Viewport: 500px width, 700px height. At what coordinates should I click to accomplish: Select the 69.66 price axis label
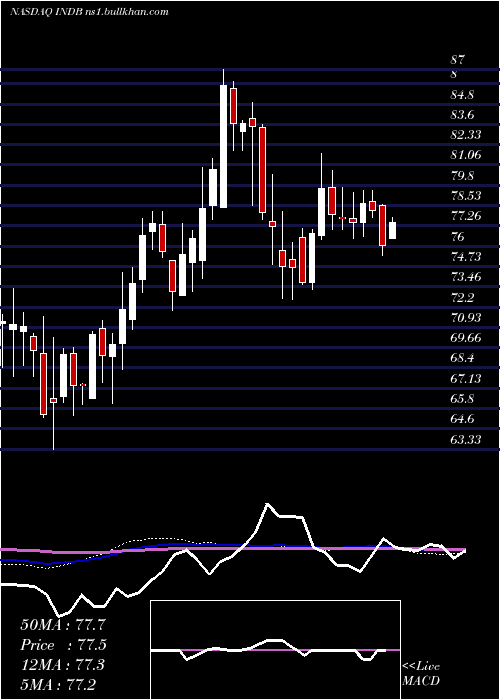click(466, 338)
